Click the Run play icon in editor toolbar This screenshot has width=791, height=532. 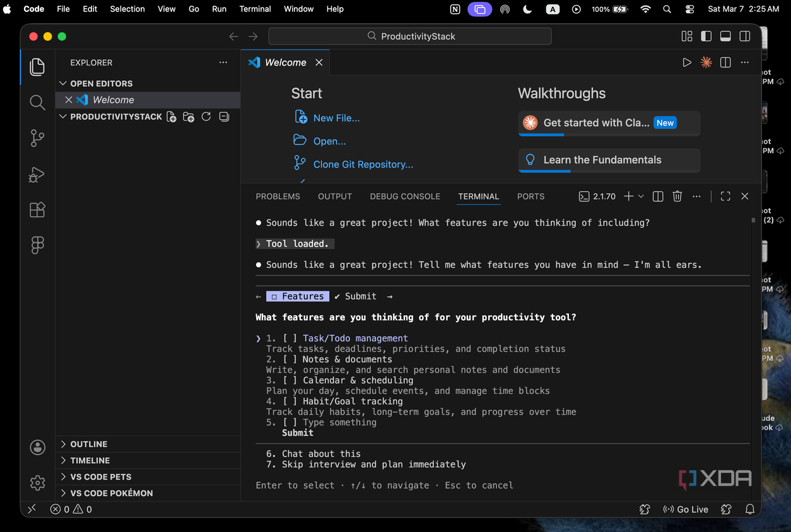pos(687,62)
